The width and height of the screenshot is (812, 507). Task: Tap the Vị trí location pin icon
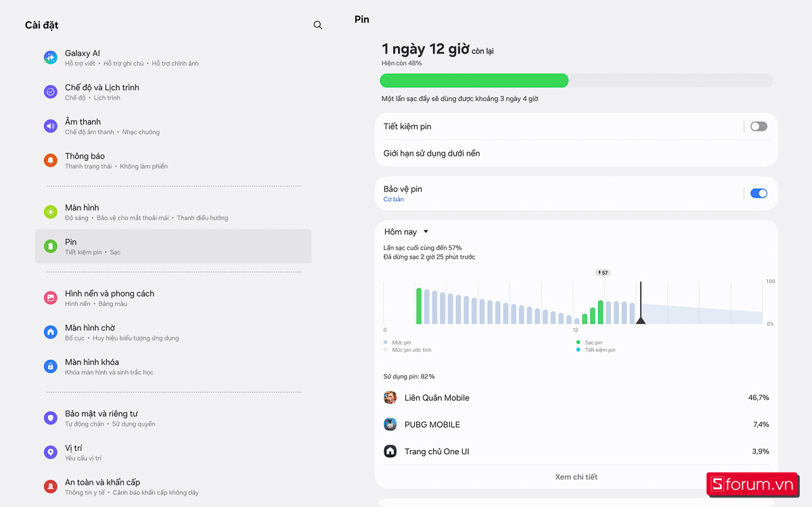coord(51,452)
